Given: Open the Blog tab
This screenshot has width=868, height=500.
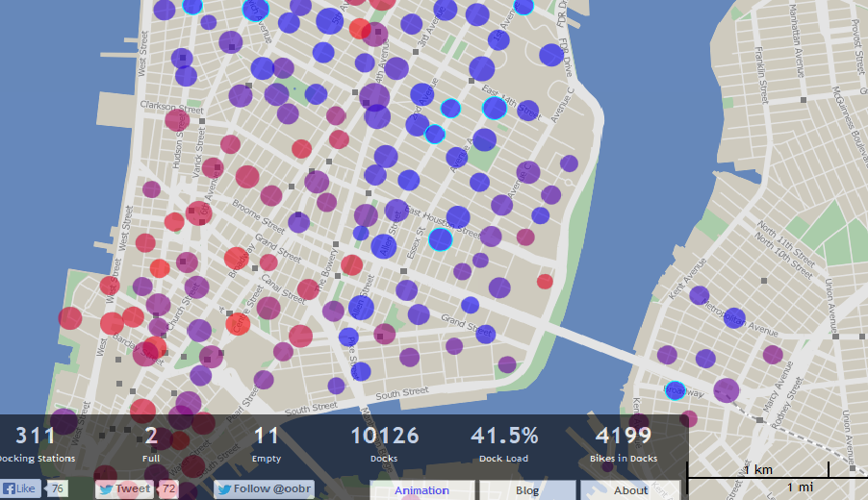Looking at the screenshot, I should 526,489.
